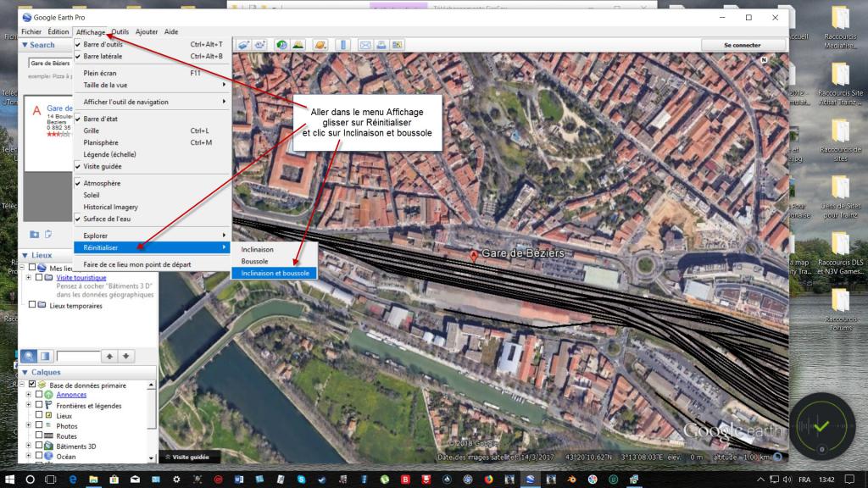
Task: Click the text box in Lieux toolbar
Action: (x=78, y=356)
